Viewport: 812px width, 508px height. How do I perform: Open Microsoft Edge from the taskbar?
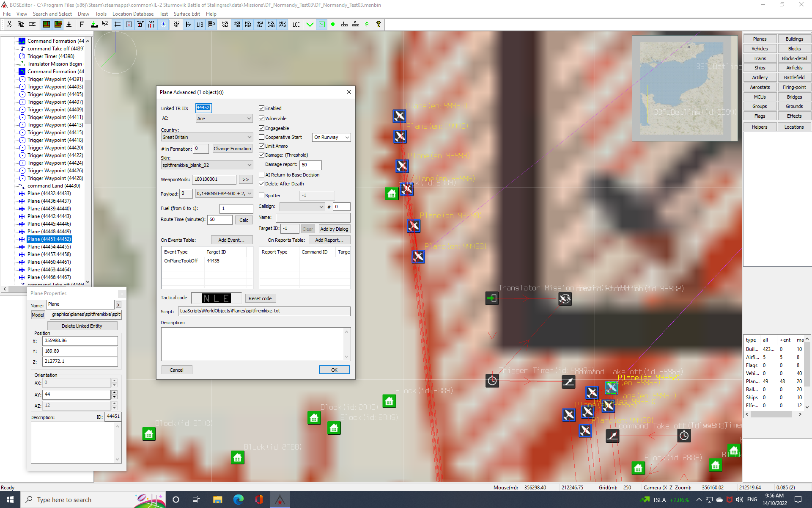238,500
